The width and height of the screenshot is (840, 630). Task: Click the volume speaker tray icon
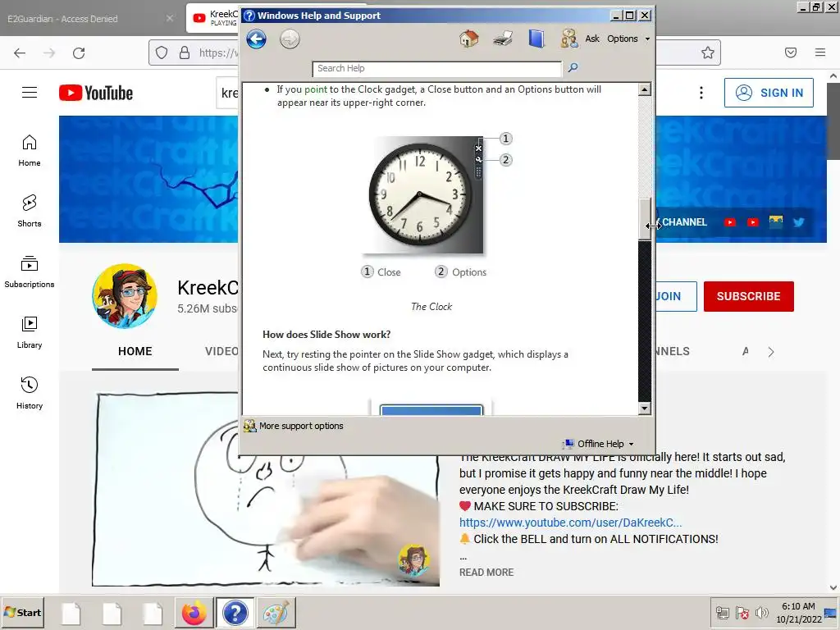coord(761,612)
